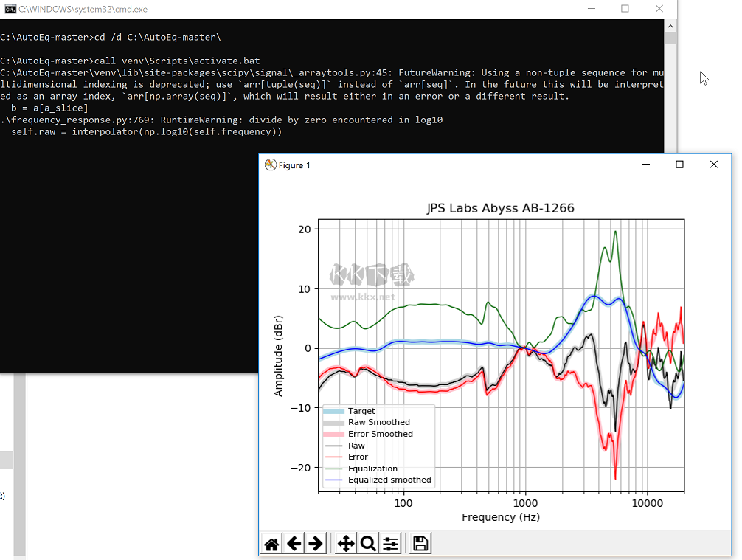Click the 'call venv\Scripts\activate.bat' command line

(130, 61)
